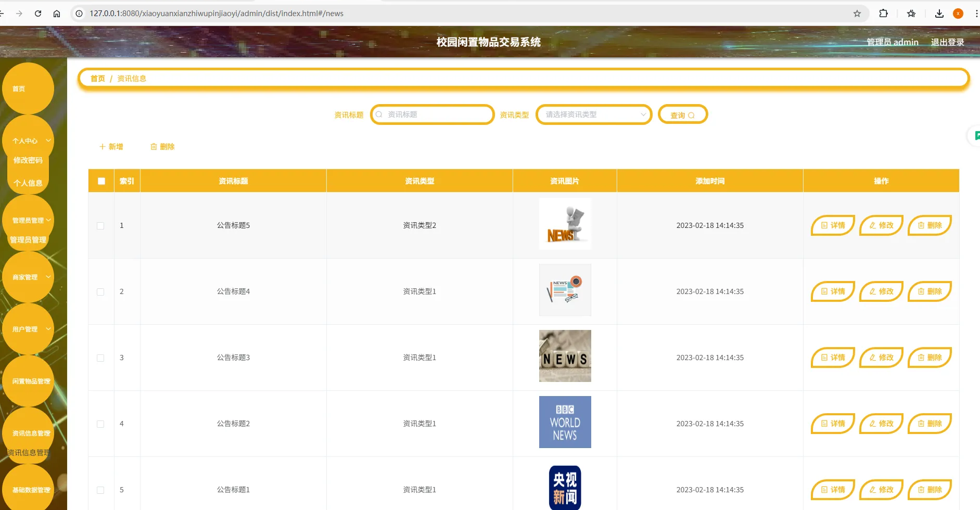The height and width of the screenshot is (510, 980).
Task: Open the browser downloads icon
Action: [939, 14]
